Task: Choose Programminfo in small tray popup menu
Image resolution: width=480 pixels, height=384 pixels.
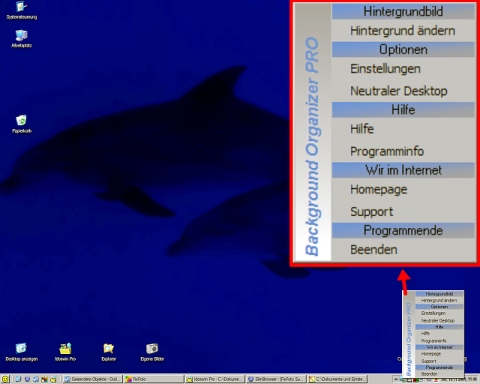Action: 439,341
